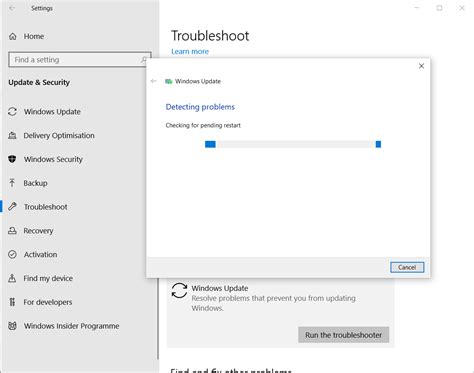Click the Find my device icon
Image resolution: width=474 pixels, height=373 pixels.
(12, 278)
